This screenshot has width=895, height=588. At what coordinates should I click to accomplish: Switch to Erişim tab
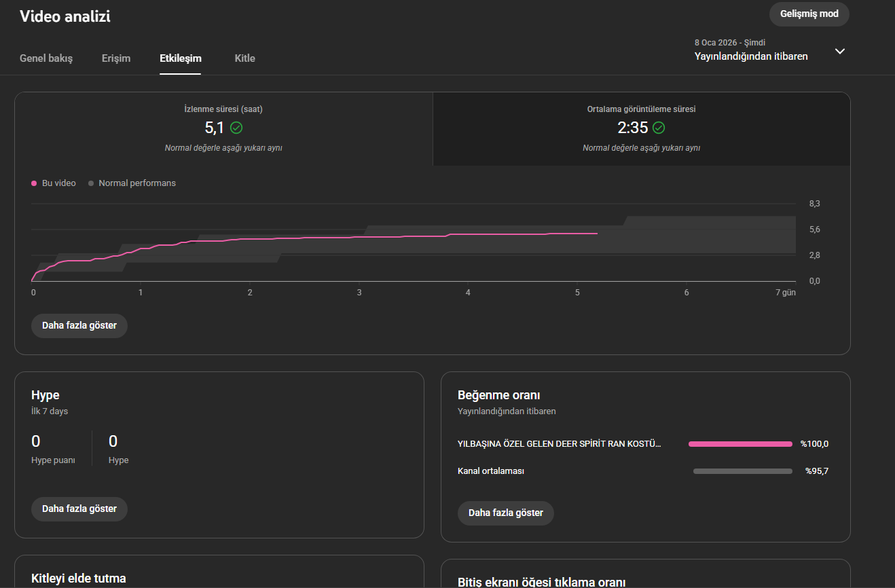116,58
